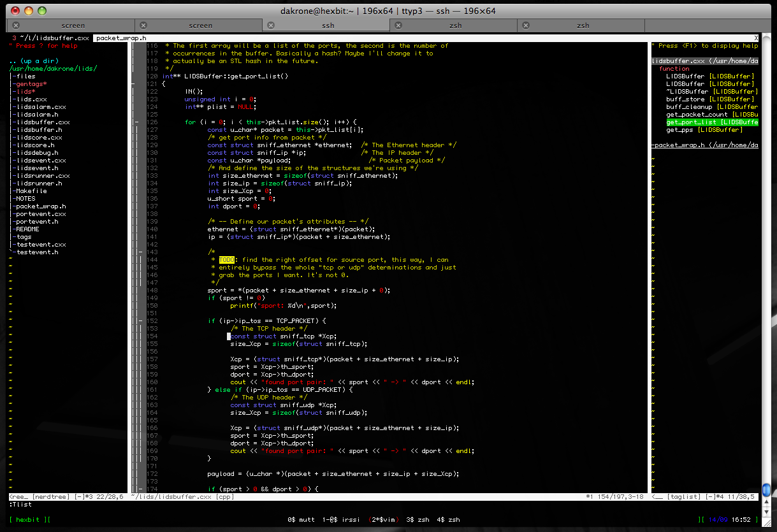Viewport: 777px width, 532px height.
Task: Open Makefile from the NERDTree file list
Action: (x=31, y=191)
